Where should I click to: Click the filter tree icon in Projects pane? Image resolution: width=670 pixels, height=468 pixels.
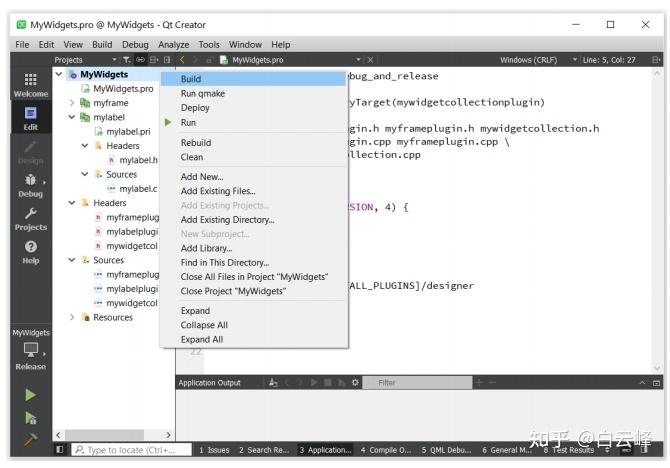[127, 60]
